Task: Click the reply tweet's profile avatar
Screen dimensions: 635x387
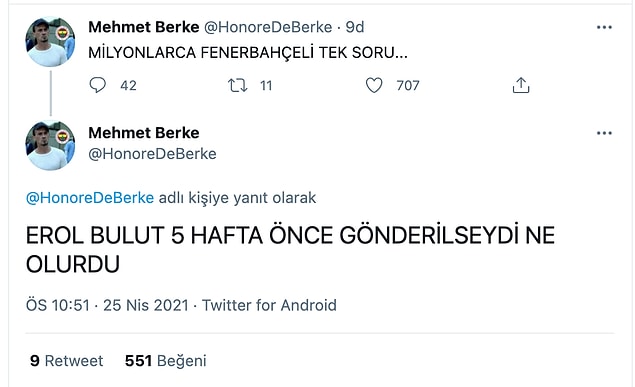Action: (50, 145)
